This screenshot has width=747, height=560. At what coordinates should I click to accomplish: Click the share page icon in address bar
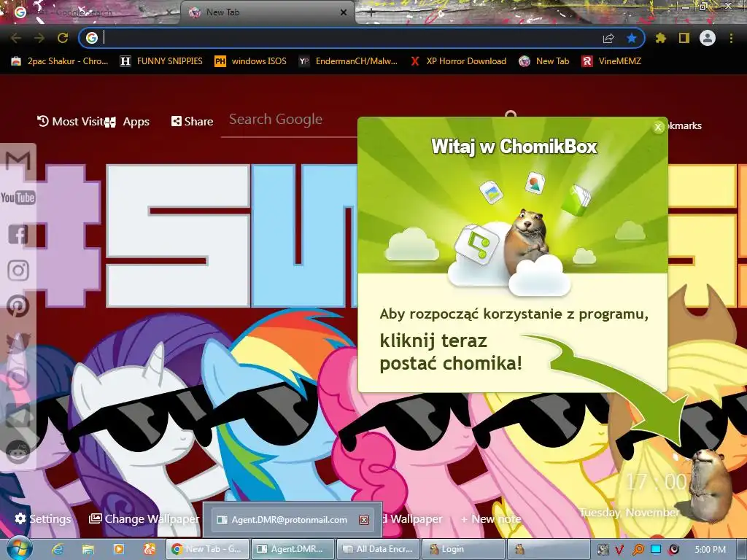click(608, 38)
